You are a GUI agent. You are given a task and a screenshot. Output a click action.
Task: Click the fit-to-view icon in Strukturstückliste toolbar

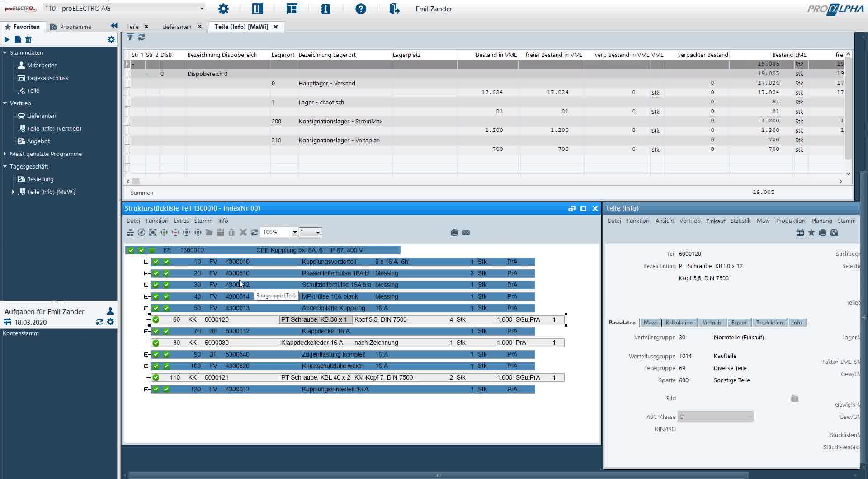coord(153,232)
